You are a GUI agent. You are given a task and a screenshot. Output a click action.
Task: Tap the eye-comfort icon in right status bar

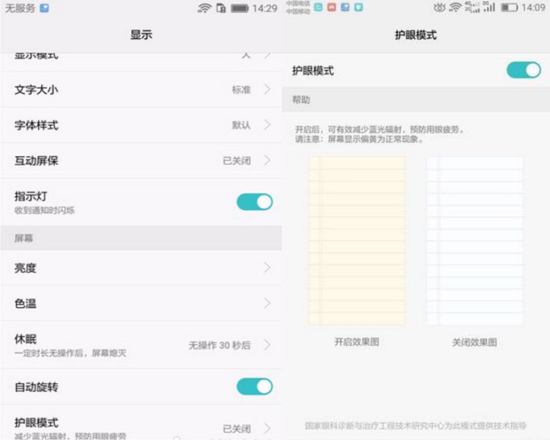coord(440,7)
